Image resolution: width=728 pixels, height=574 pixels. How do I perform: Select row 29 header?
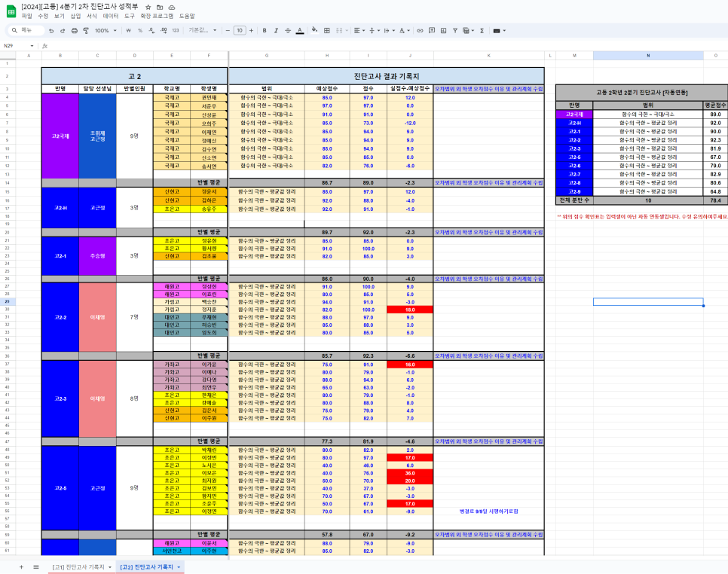(8, 301)
